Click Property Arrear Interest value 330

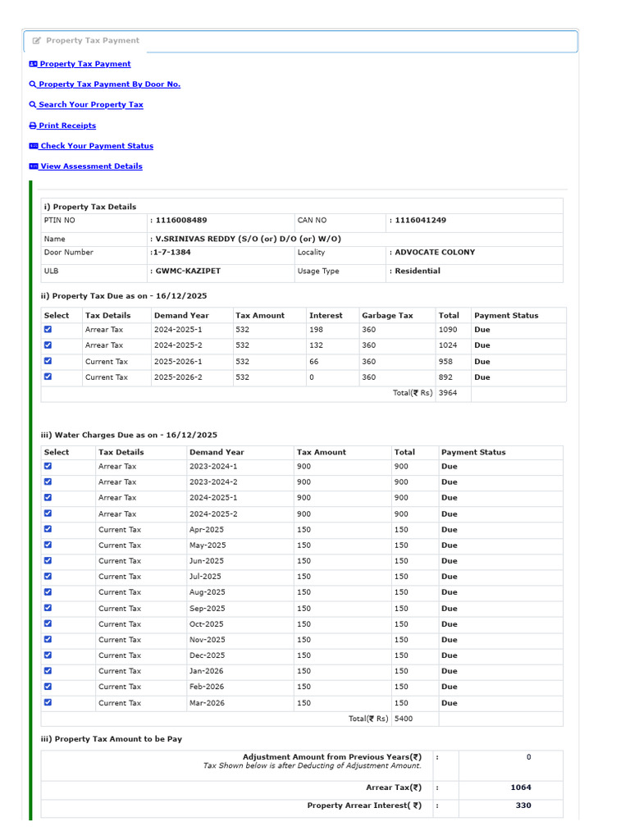click(523, 806)
